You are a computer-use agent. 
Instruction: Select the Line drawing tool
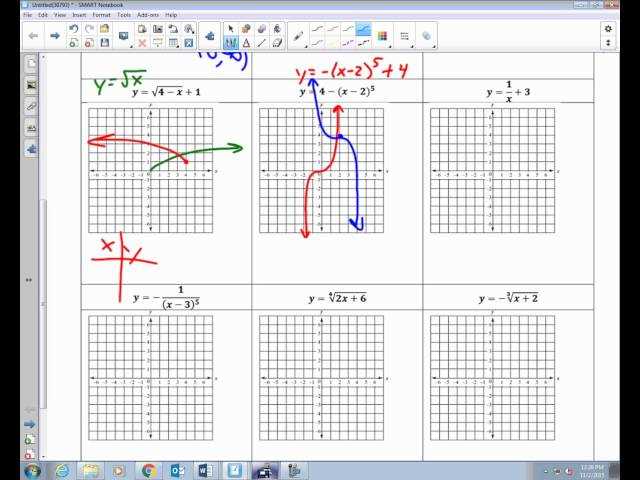pos(262,43)
